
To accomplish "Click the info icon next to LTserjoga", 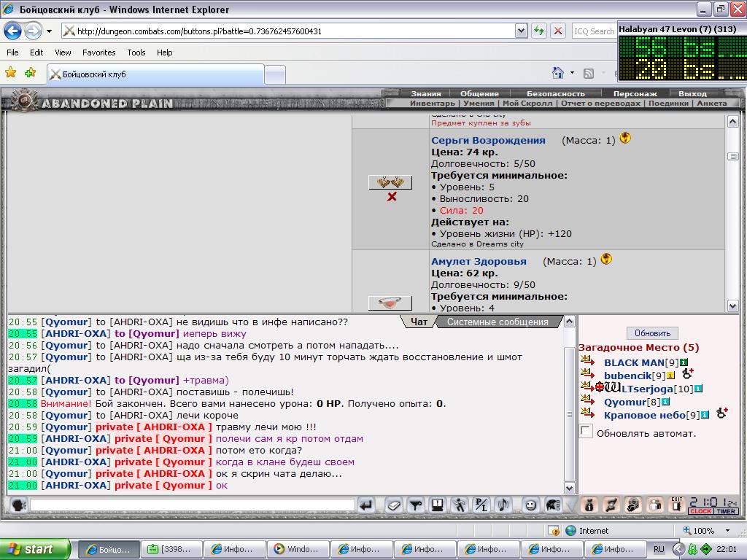I will pyautogui.click(x=698, y=389).
